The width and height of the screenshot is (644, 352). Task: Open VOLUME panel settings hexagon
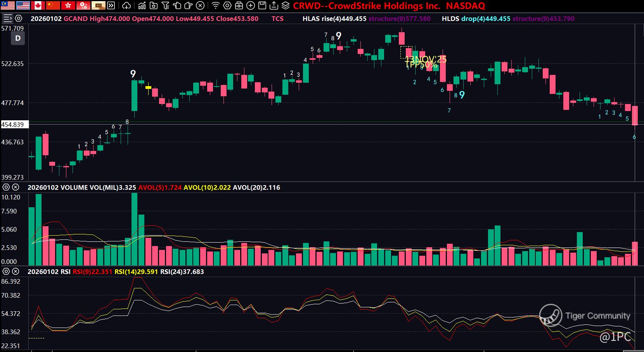click(6, 187)
